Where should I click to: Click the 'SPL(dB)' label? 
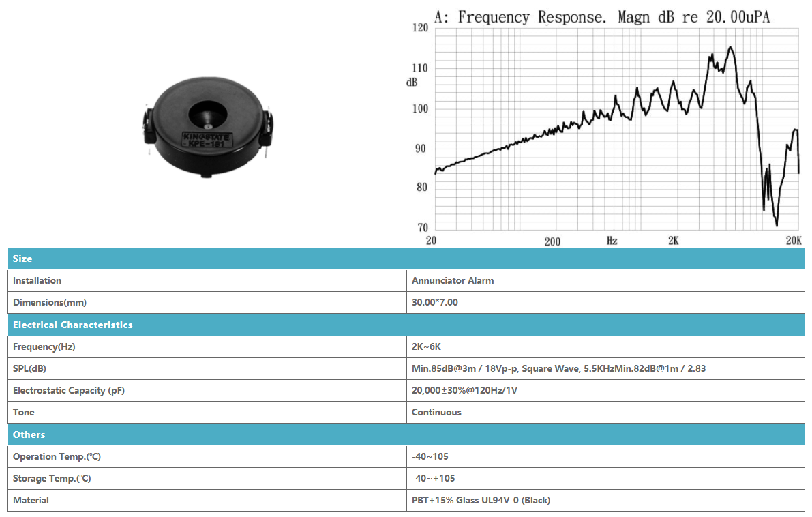[x=29, y=369]
